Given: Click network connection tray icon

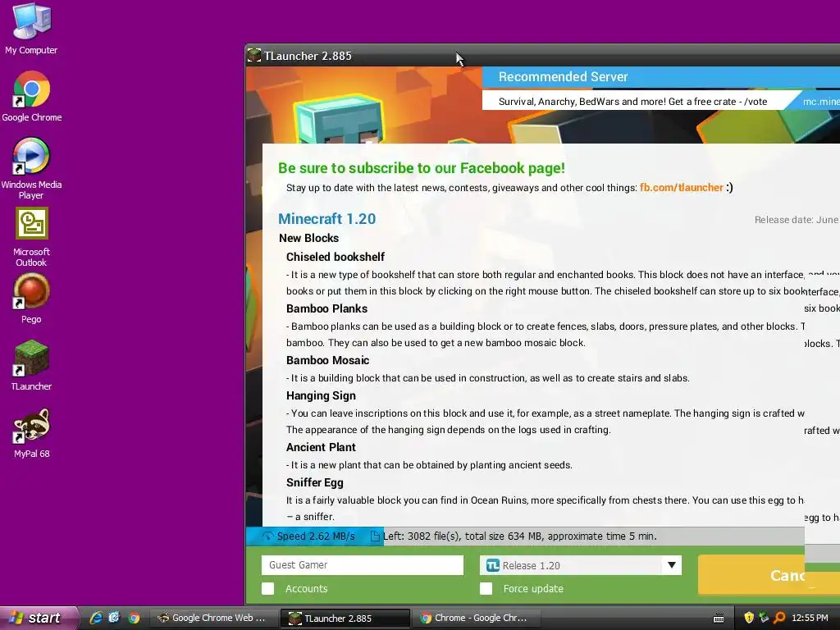Looking at the screenshot, I should 764,618.
